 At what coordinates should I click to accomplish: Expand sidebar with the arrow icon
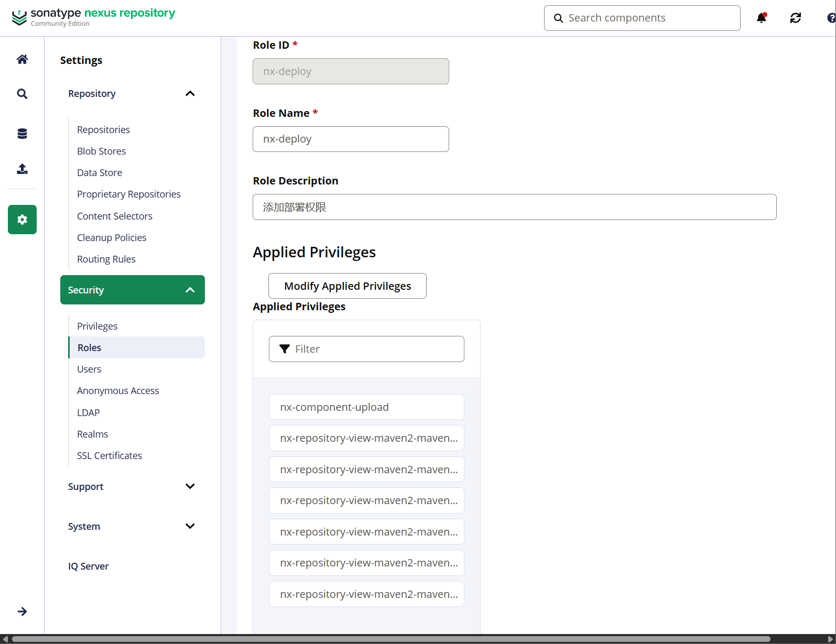22,612
